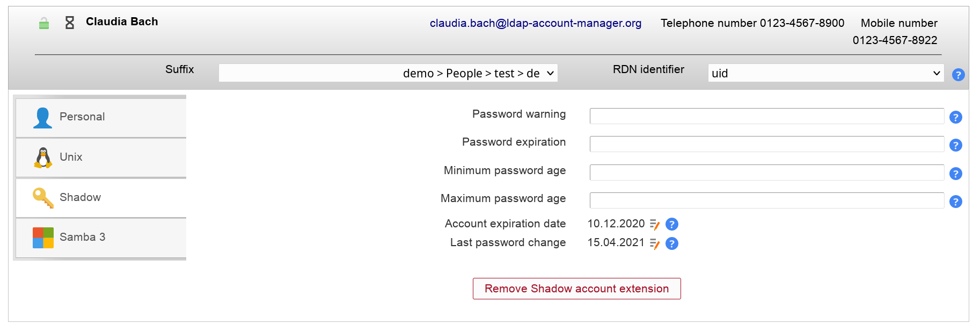Screen dimensions: 980x330
Task: Click the claudia.bach email link
Action: [x=535, y=23]
